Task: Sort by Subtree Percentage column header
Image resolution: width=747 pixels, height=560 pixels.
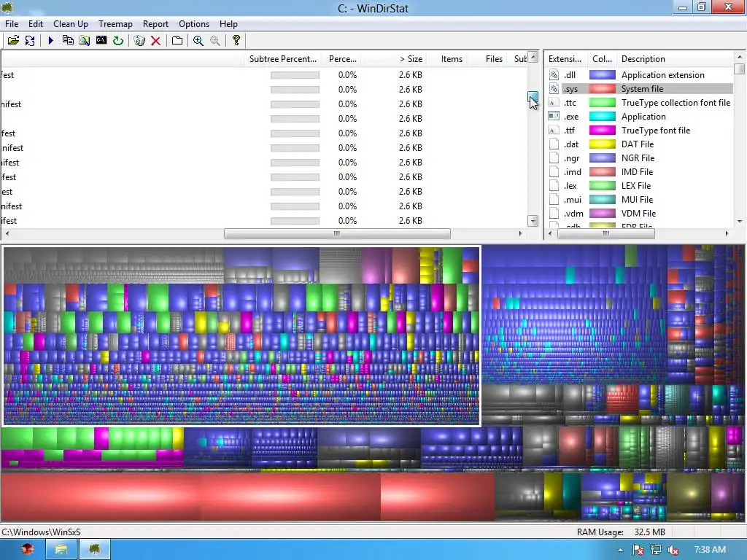Action: (x=282, y=59)
